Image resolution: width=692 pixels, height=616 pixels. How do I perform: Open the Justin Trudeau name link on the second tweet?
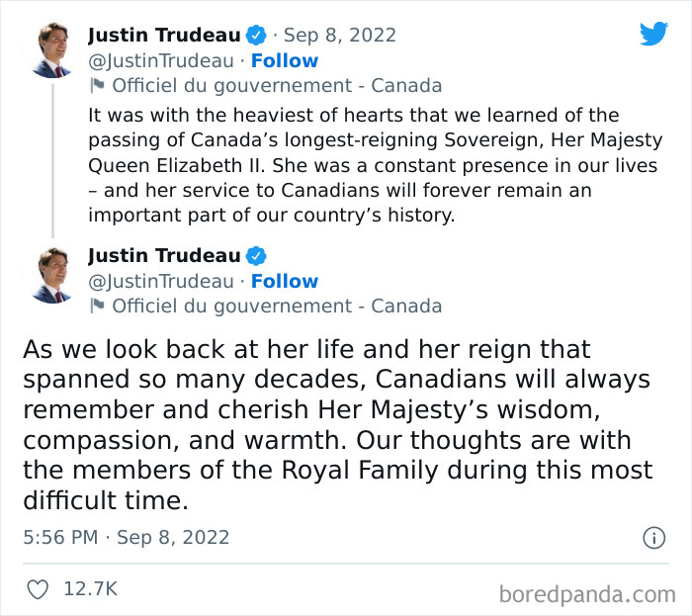(164, 256)
